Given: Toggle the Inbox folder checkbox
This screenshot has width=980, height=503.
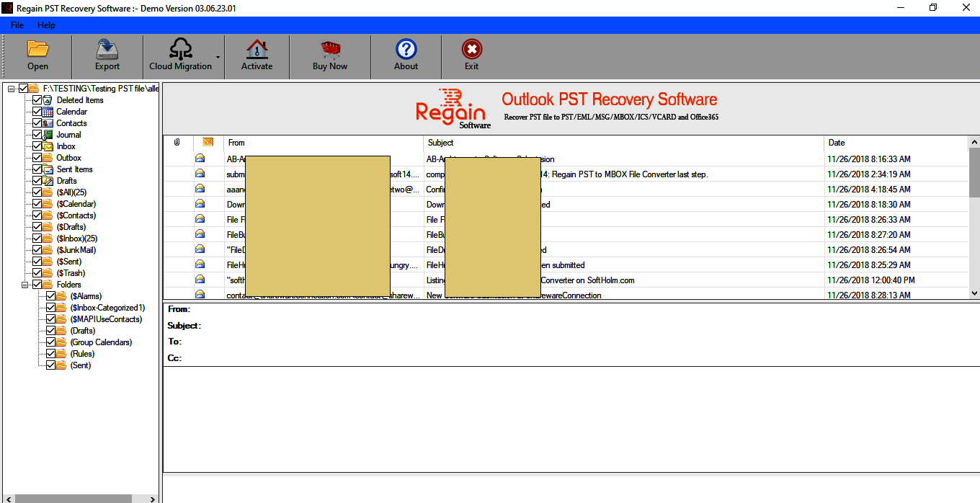Looking at the screenshot, I should (x=37, y=146).
